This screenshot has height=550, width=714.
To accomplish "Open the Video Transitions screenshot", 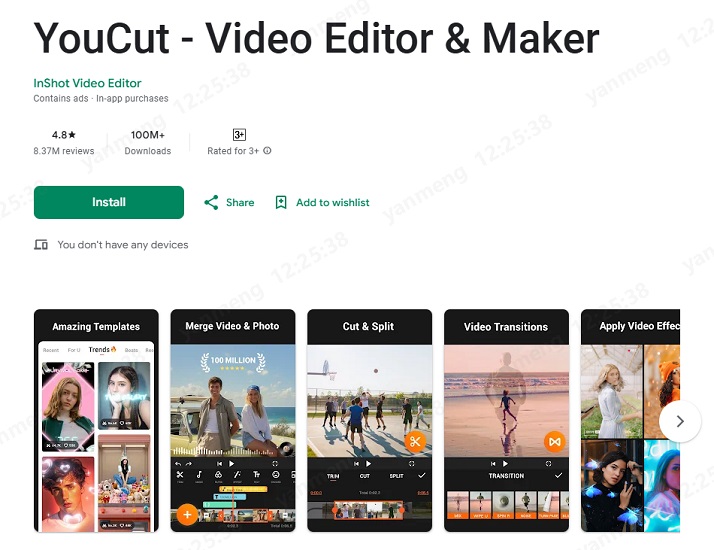I will [x=506, y=420].
